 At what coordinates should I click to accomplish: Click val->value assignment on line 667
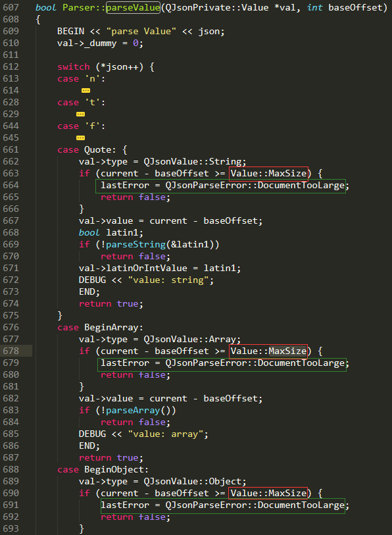170,220
